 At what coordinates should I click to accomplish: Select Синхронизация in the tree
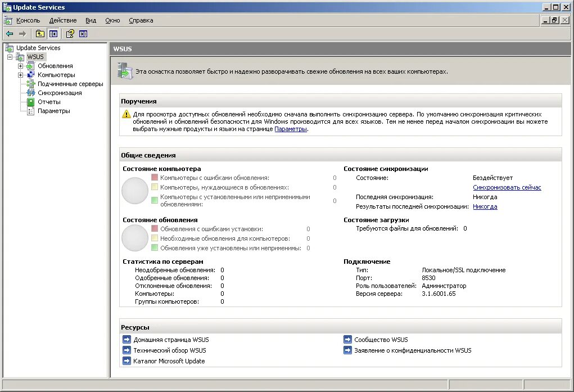60,93
